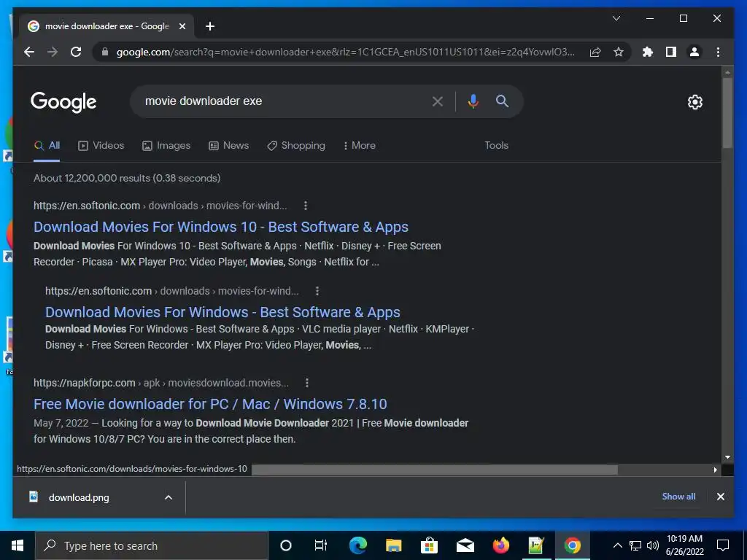Launch Firefox from taskbar

tap(500, 545)
